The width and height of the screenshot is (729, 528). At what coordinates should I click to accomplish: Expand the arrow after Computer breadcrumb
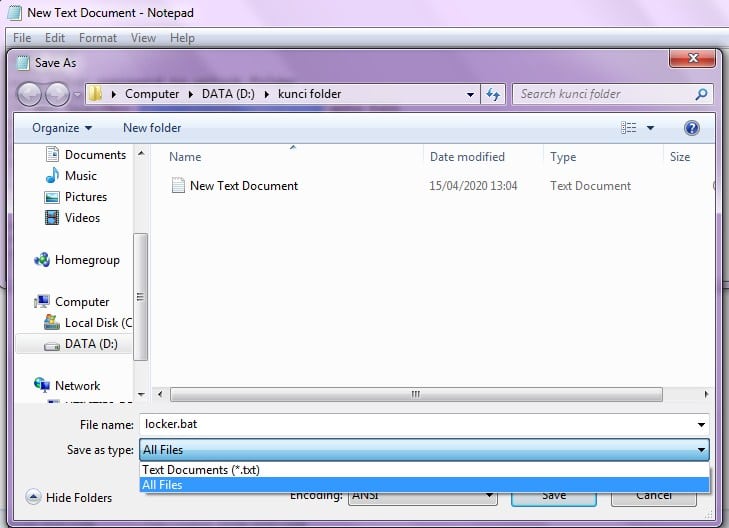tap(191, 94)
